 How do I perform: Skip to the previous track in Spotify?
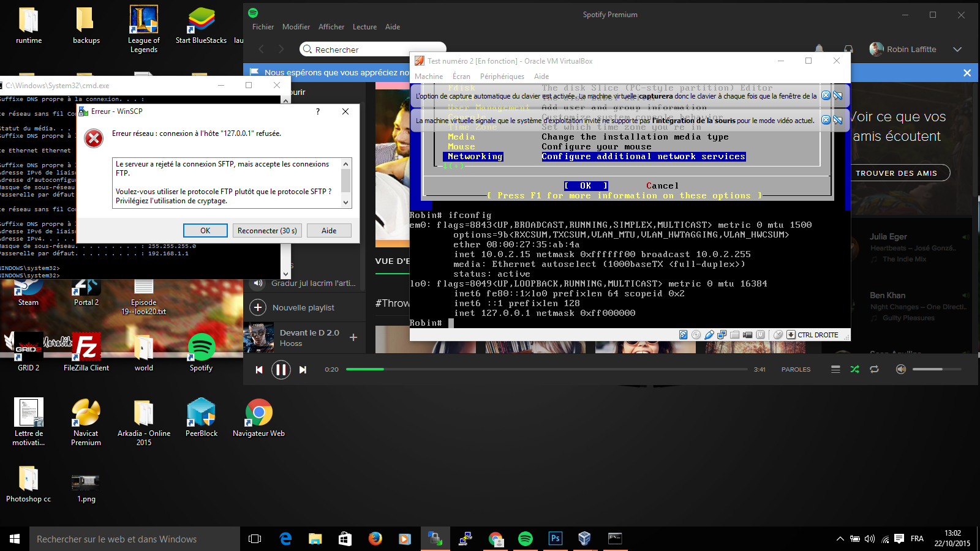pos(259,370)
